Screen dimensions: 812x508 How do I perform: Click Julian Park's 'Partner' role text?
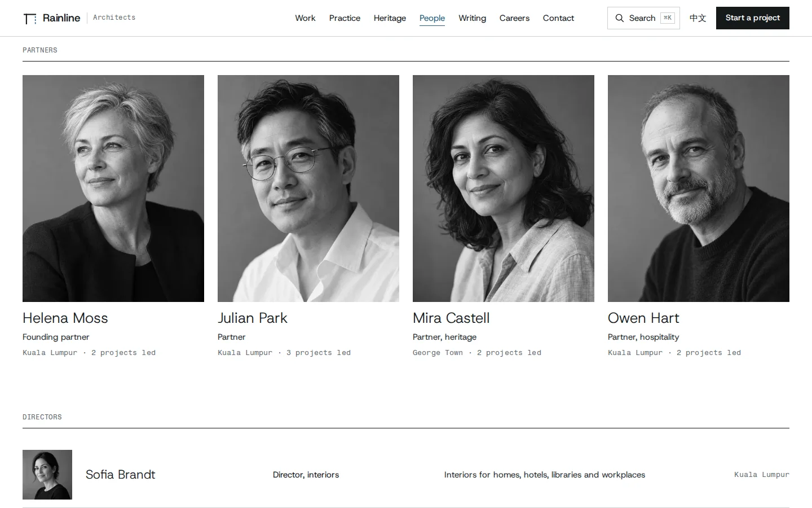click(x=232, y=337)
